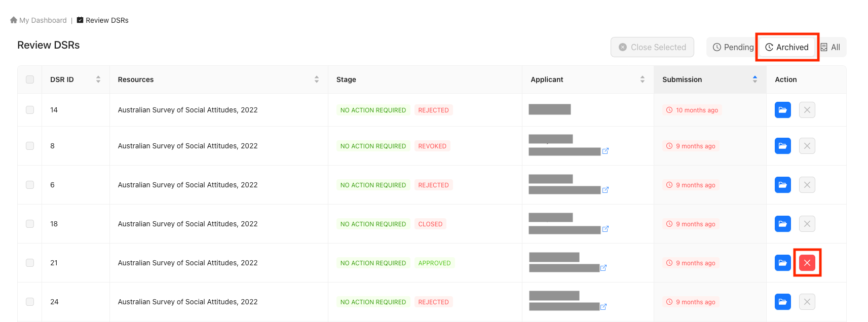Click the greyed X button for DSR 6
Screen dimensions: 868x322
[x=807, y=185]
